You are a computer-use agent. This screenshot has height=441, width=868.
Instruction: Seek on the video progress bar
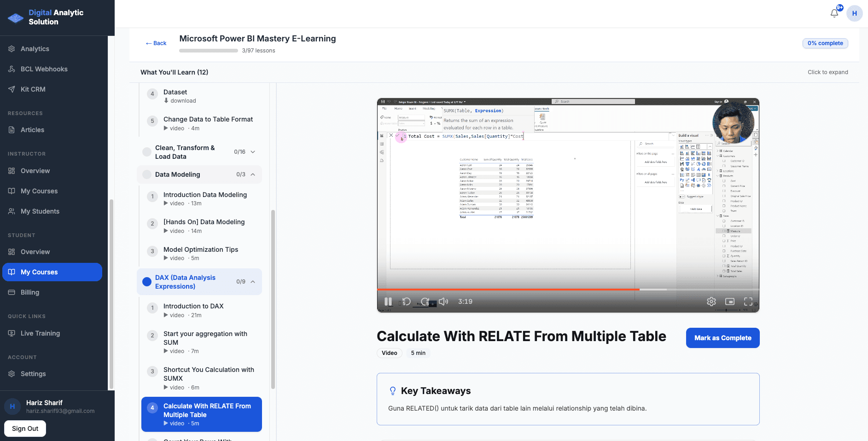click(568, 290)
